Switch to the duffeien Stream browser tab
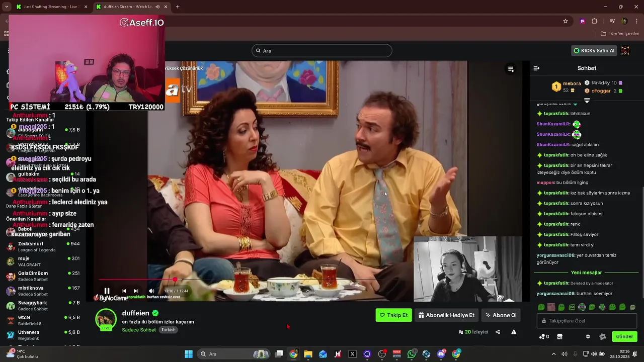The height and width of the screenshot is (362, 644). pyautogui.click(x=132, y=7)
